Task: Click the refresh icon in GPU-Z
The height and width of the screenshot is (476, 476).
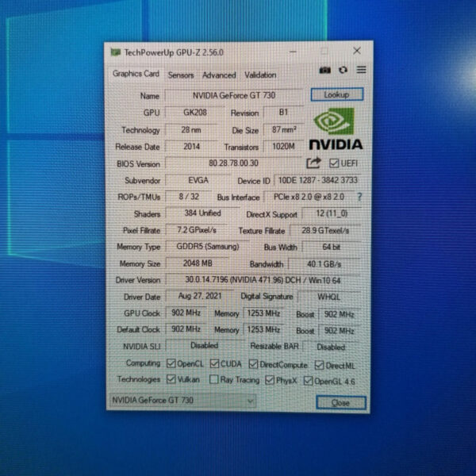Action: click(343, 70)
